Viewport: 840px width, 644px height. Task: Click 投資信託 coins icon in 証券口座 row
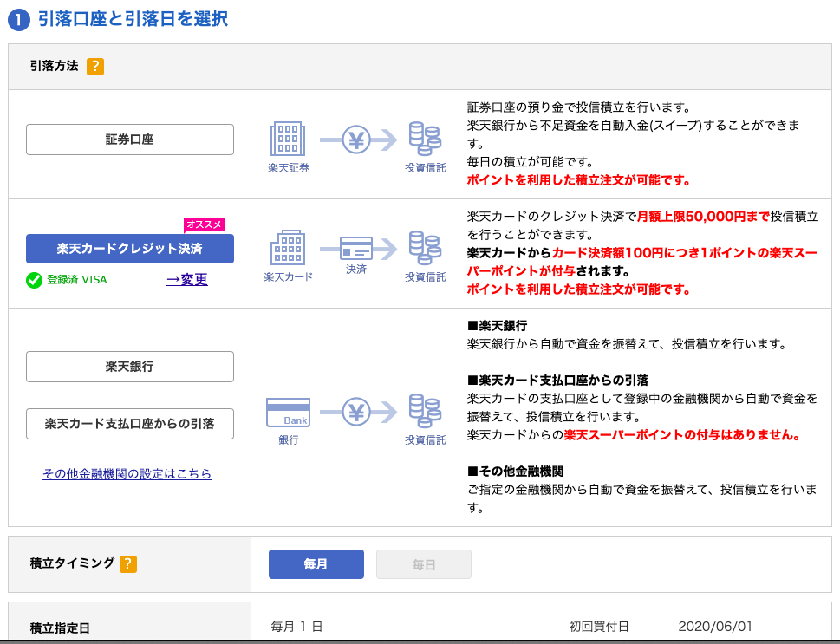(425, 139)
